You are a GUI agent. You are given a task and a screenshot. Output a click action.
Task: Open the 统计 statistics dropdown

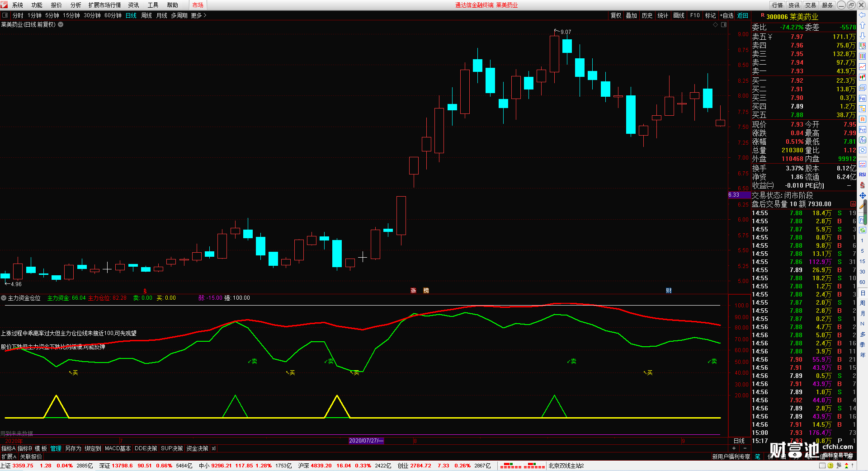[662, 15]
